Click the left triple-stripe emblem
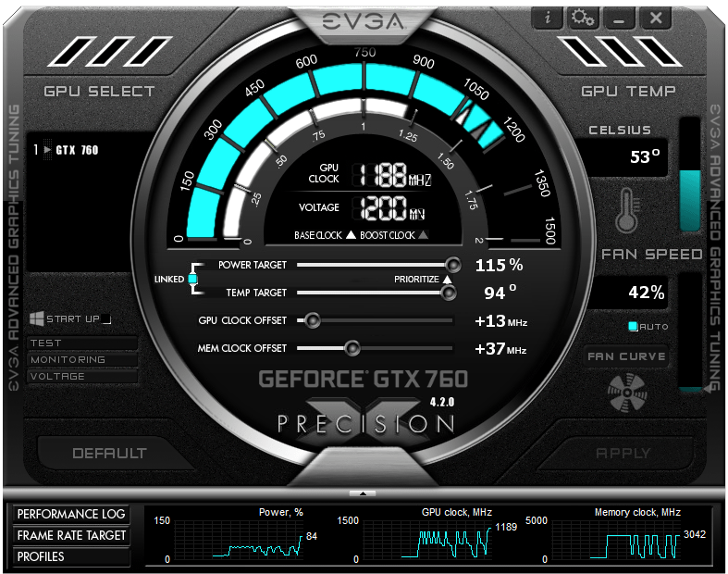The height and width of the screenshot is (574, 728). pos(110,52)
